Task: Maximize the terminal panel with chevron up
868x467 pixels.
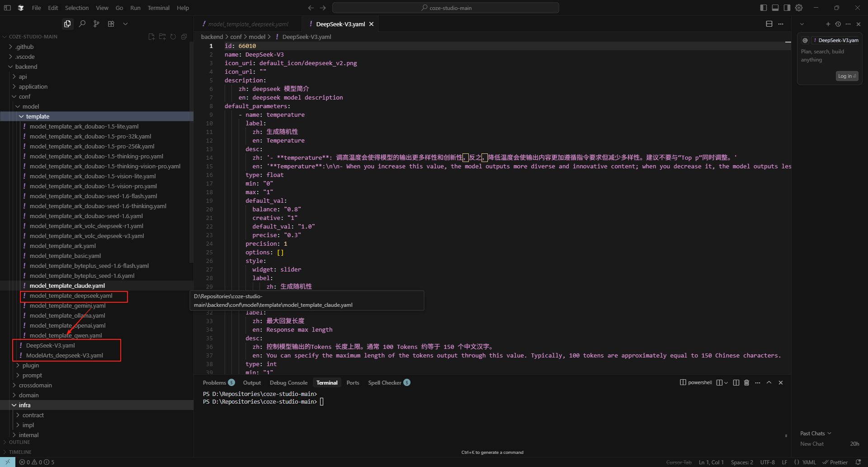Action: pos(769,382)
